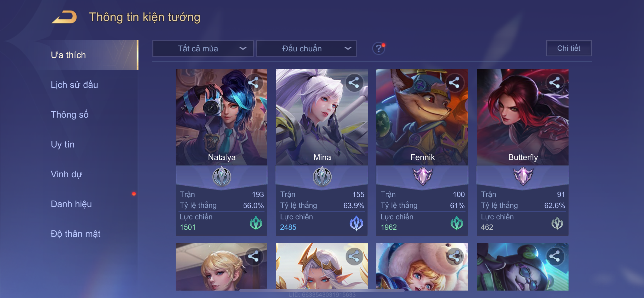The image size is (644, 298).
Task: Click the golden back arrow icon
Action: click(x=64, y=17)
